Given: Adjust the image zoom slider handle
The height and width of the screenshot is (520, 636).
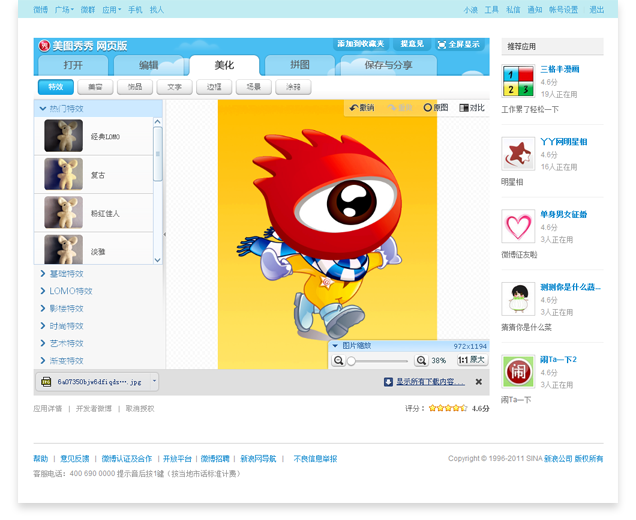Looking at the screenshot, I should pos(351,361).
